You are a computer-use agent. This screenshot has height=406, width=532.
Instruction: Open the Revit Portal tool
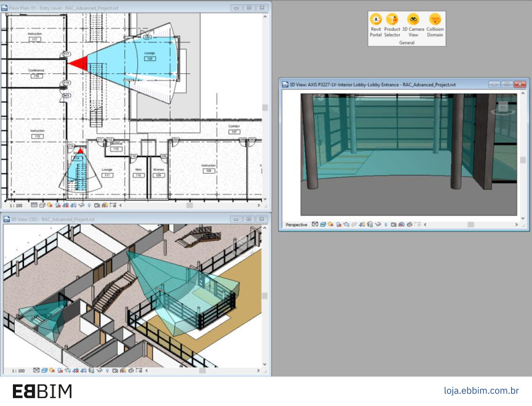(x=376, y=25)
